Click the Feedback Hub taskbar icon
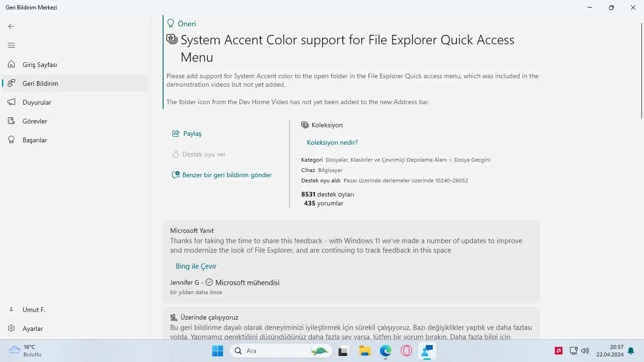644x362 pixels. [428, 351]
